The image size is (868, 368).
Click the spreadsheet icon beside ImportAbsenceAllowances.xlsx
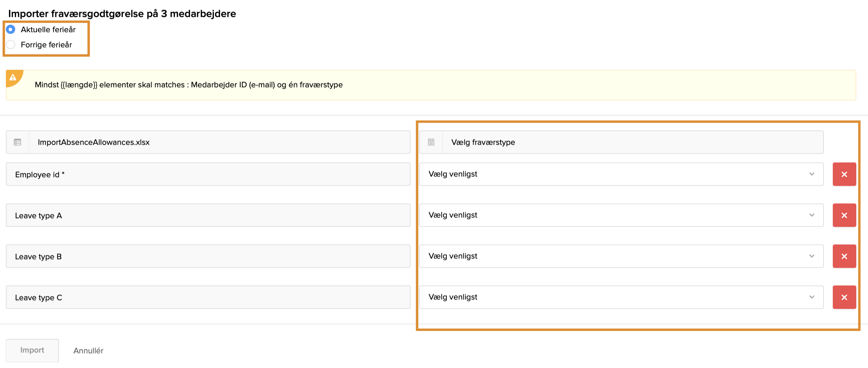[x=18, y=142]
